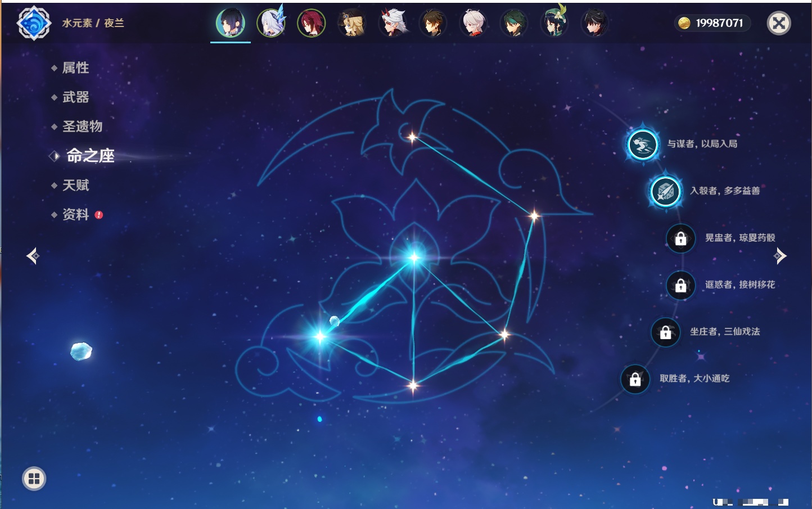
Task: Open the locked constellation beside 晃盅者,琼畟药骰
Action: tap(680, 238)
